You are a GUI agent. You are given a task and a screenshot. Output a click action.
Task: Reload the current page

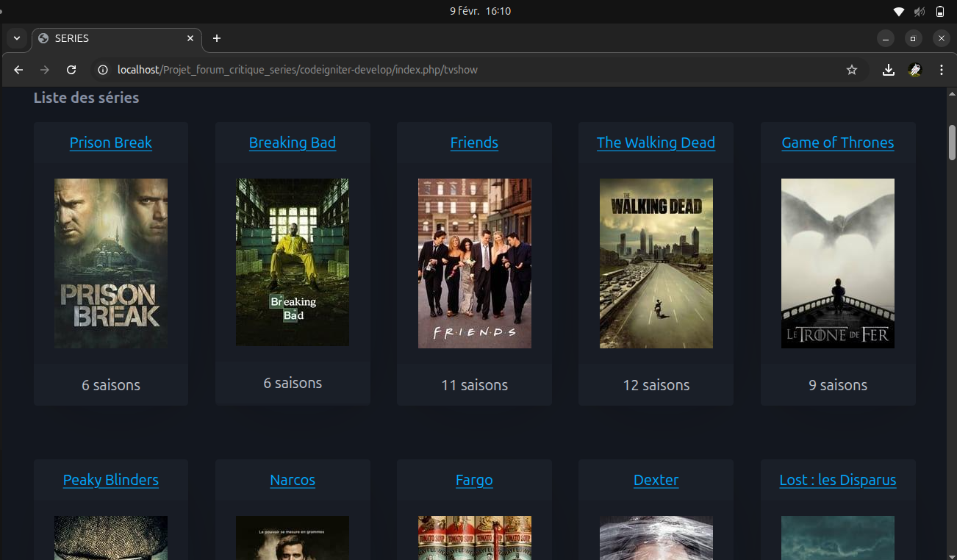tap(71, 70)
